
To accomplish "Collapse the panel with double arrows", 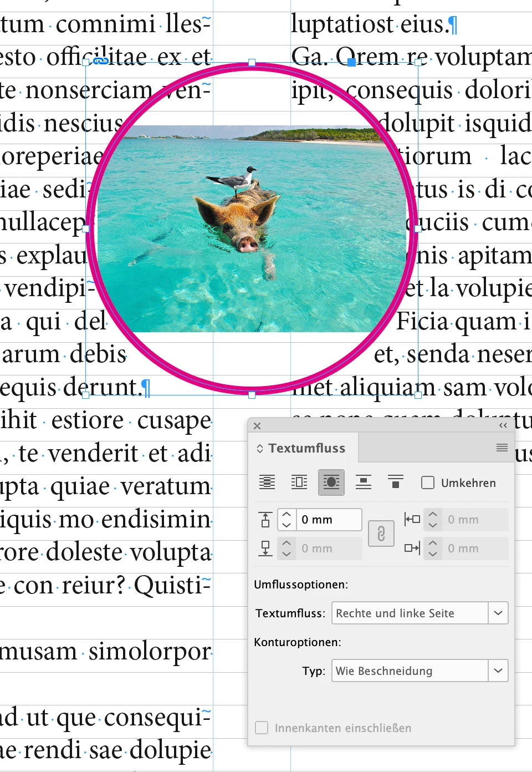I will pos(503,426).
